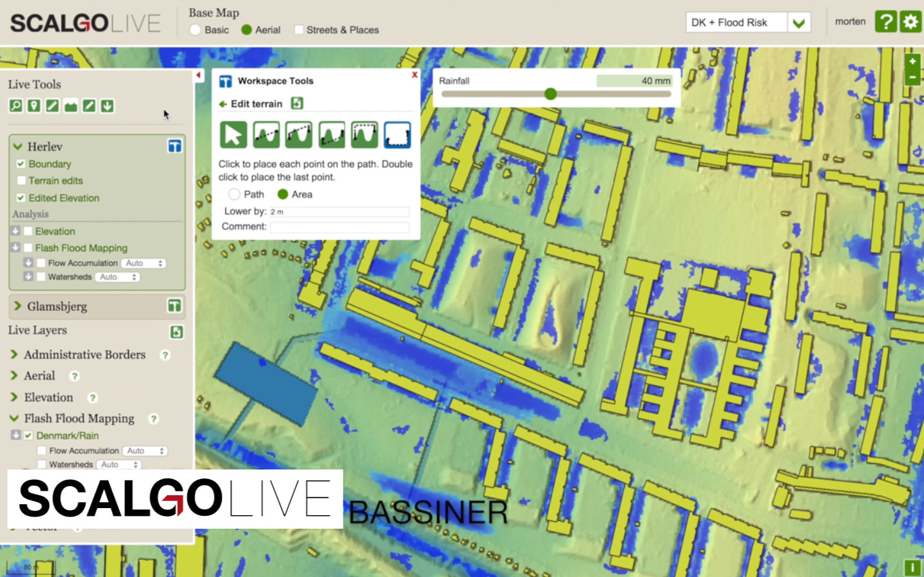Open the help question mark icon
924x577 pixels.
[886, 22]
